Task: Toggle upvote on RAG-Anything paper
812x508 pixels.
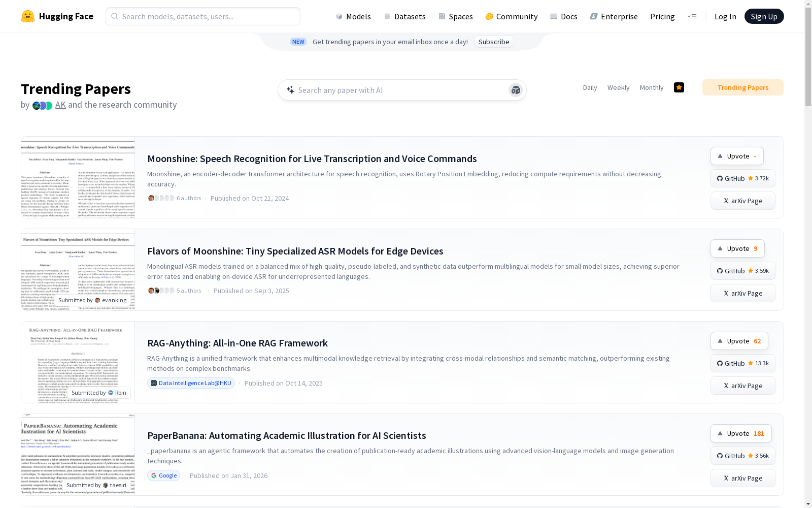Action: pos(739,341)
